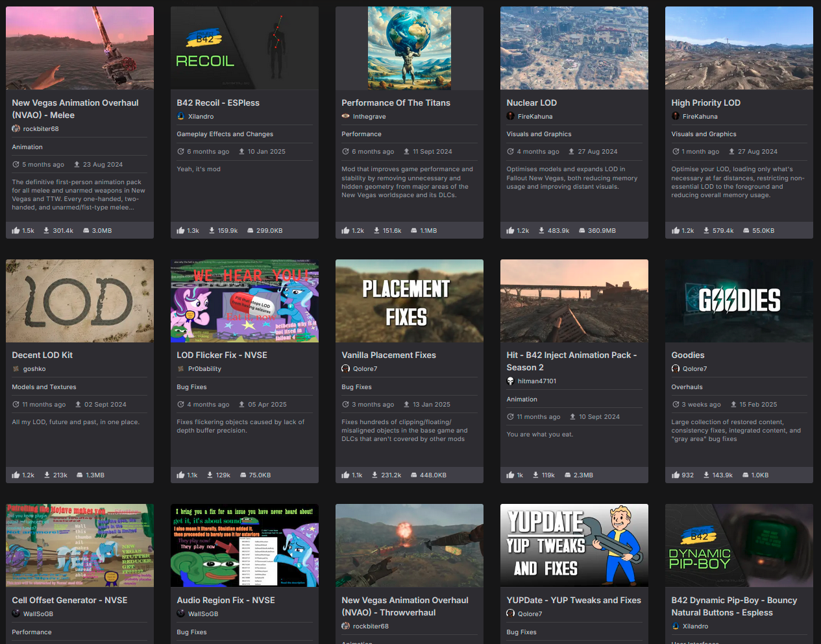This screenshot has width=821, height=644.
Task: Click FireKahuna avatar on Nuclear LOD card
Action: [511, 116]
